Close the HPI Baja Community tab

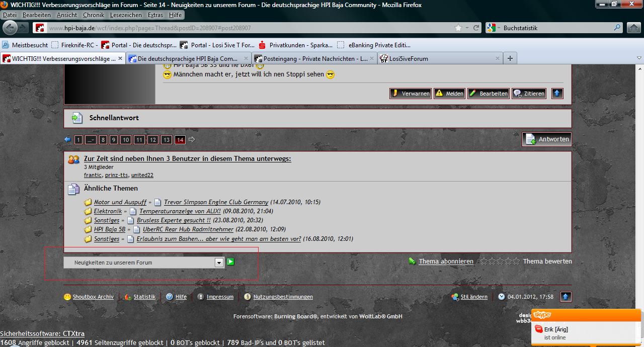point(246,58)
